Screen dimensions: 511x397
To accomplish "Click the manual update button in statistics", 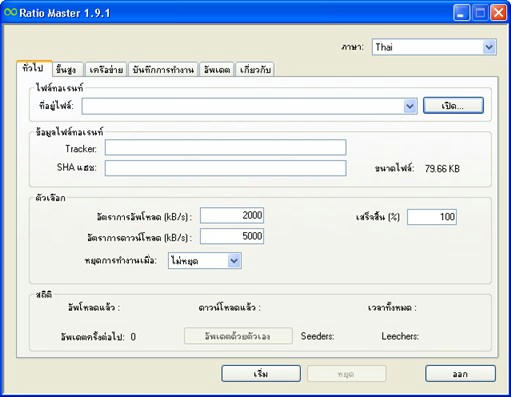I will 238,336.
